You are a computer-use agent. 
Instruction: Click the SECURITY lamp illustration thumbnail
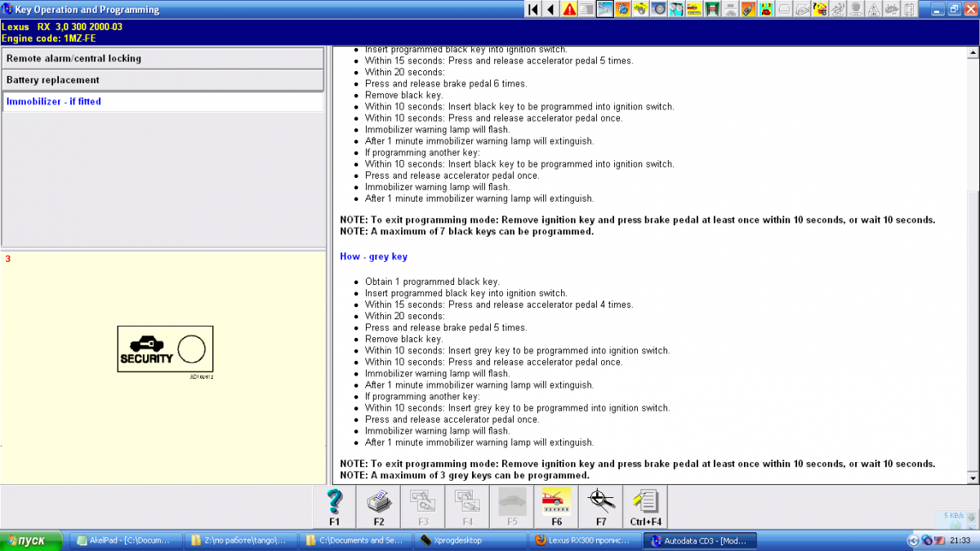point(165,349)
